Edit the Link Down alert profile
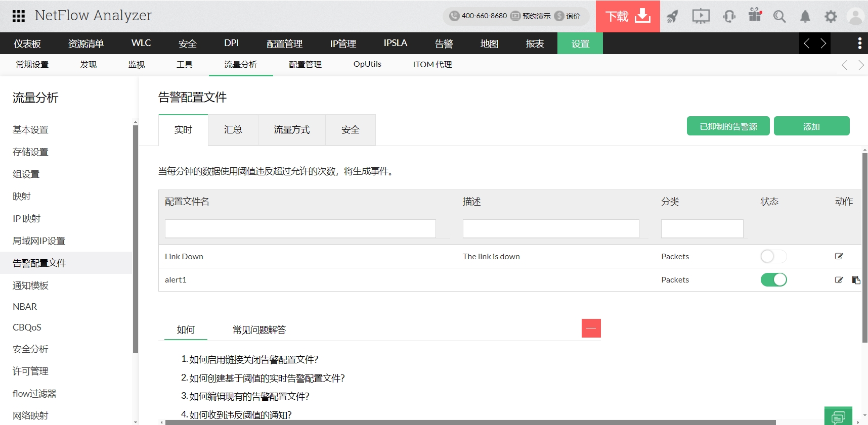Screen dimensions: 868x425 (x=839, y=256)
